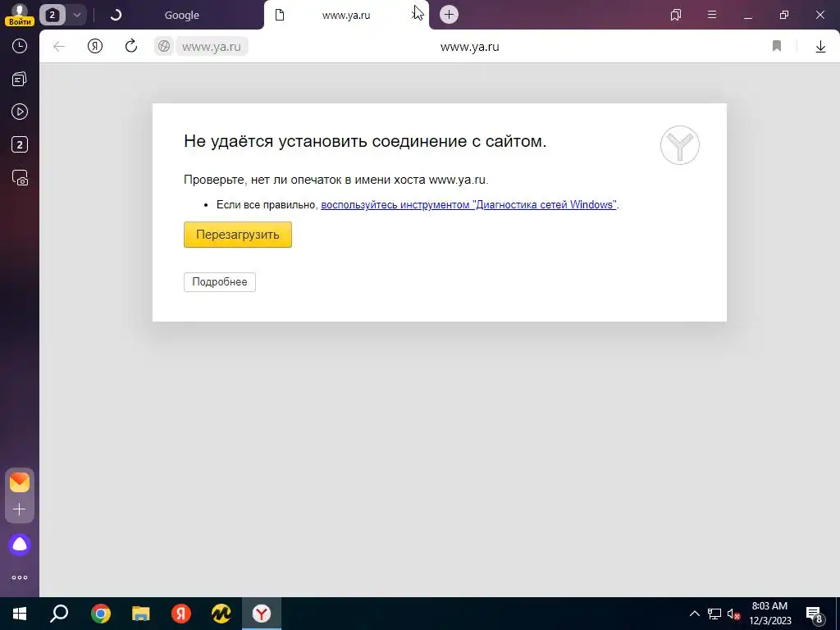The height and width of the screenshot is (630, 840).
Task: Show hidden system tray icons
Action: 694,614
